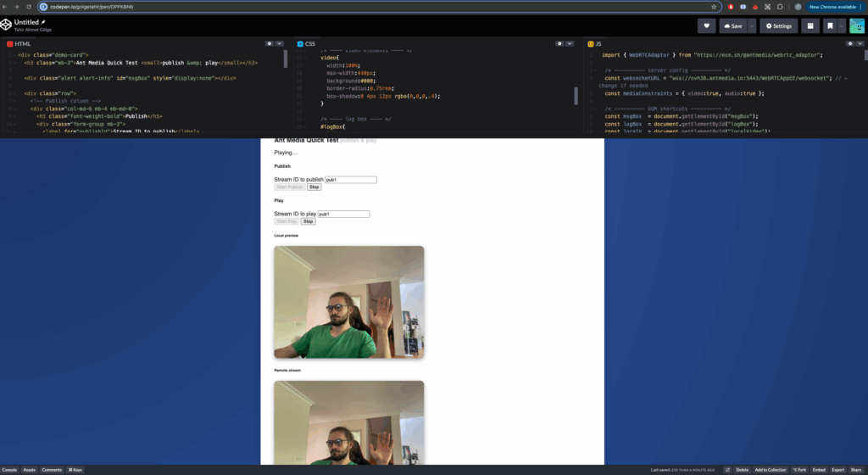Screen dimensions: 868x475
Task: Click the Share button
Action: [856, 470]
